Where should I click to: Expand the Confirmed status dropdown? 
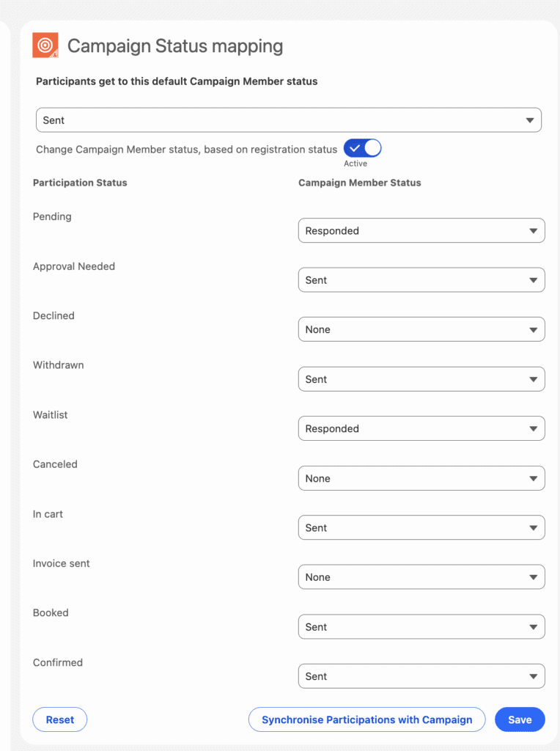tap(421, 676)
